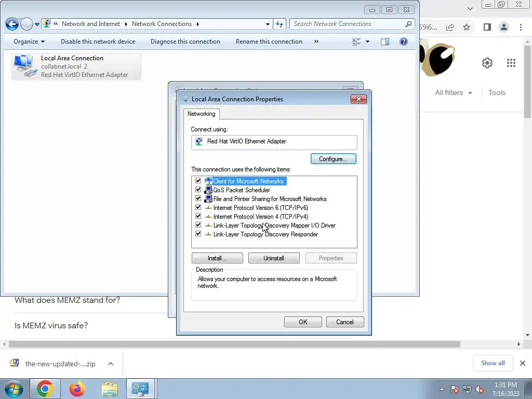Toggle Internet Protocol Version 6 checkbox

pyautogui.click(x=198, y=207)
